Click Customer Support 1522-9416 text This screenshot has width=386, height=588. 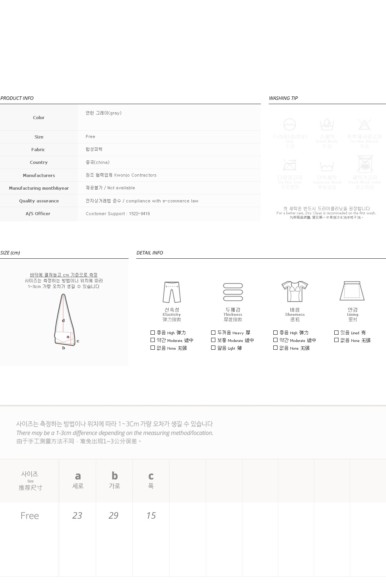[118, 214]
